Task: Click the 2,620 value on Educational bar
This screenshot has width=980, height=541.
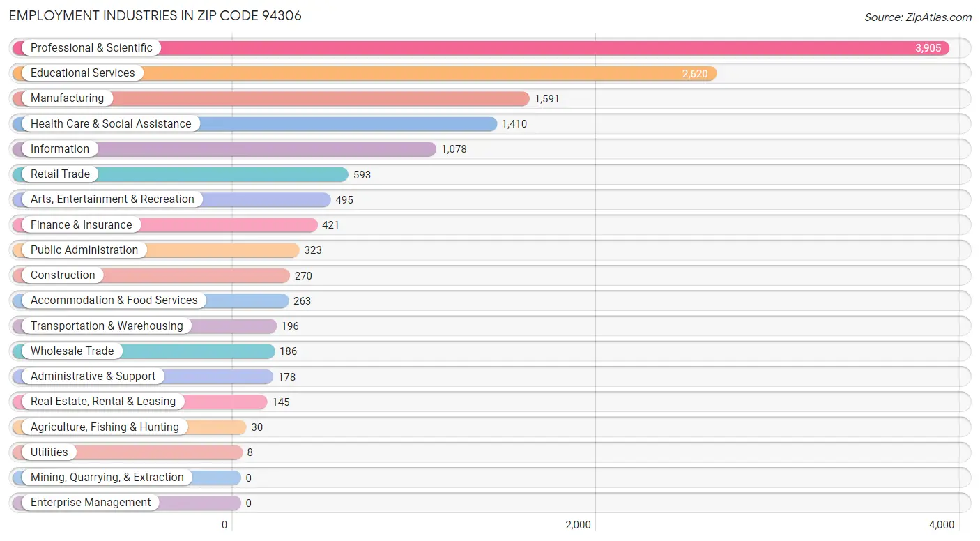Action: [695, 74]
